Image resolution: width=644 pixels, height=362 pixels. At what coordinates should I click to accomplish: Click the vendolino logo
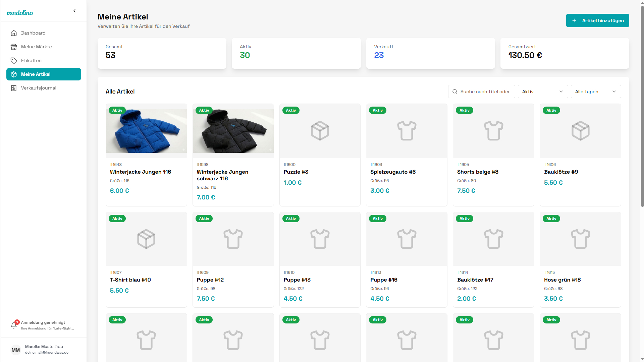pyautogui.click(x=20, y=13)
